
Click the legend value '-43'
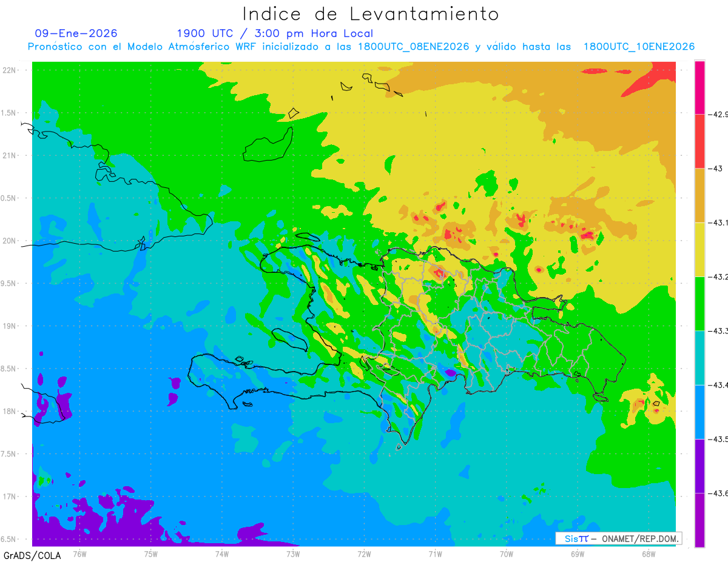point(716,169)
